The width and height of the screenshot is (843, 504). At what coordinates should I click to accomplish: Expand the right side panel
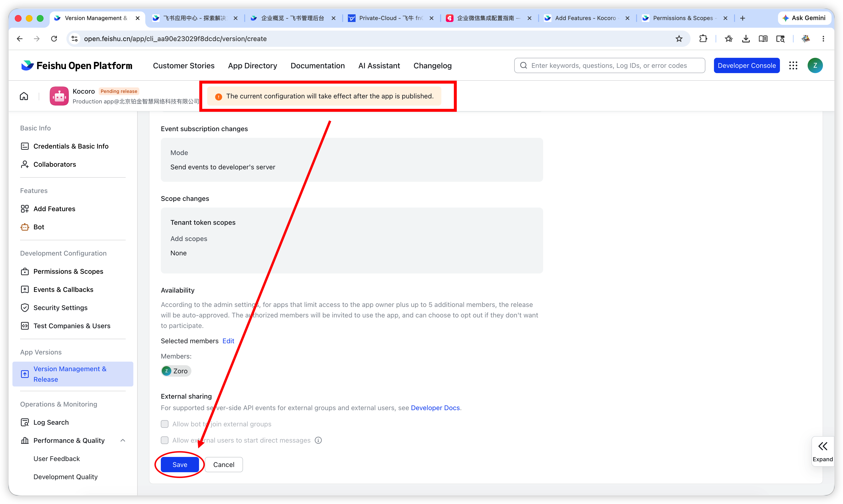(823, 452)
